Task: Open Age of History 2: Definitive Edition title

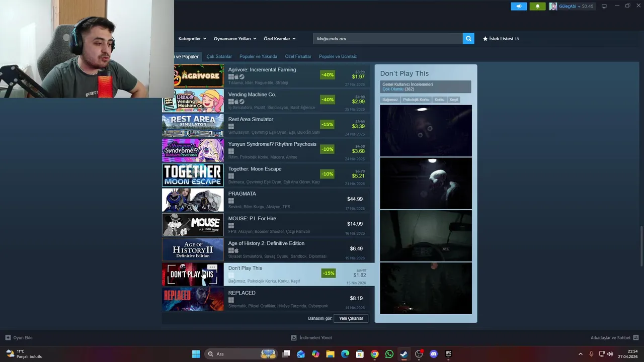Action: [266, 243]
